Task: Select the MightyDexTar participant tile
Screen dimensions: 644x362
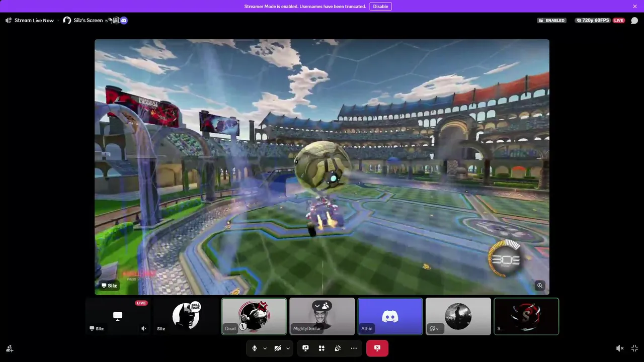Action: [x=322, y=316]
